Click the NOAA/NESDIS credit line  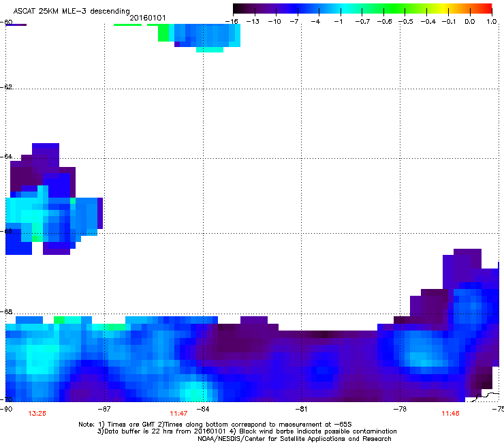point(294,439)
